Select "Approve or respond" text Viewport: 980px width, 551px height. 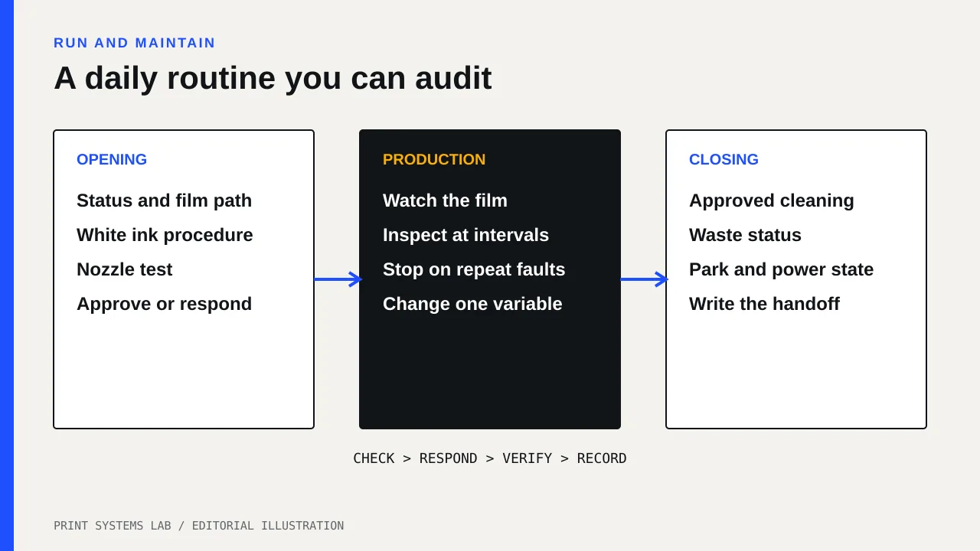[x=164, y=304]
